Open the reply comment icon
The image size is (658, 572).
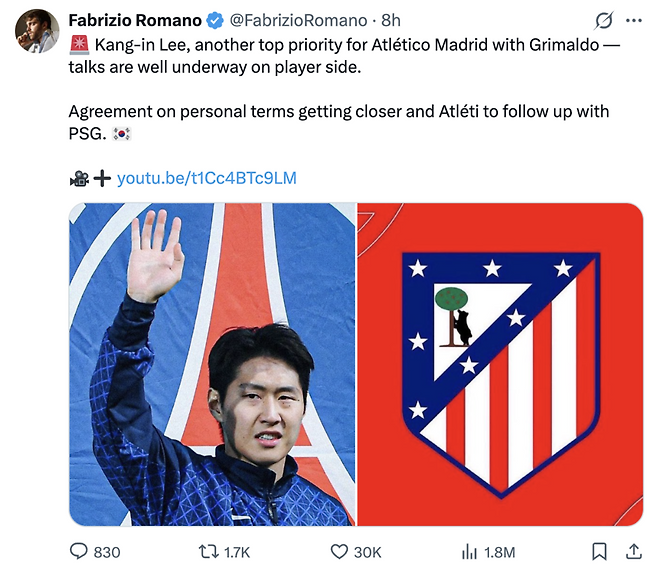tap(78, 551)
